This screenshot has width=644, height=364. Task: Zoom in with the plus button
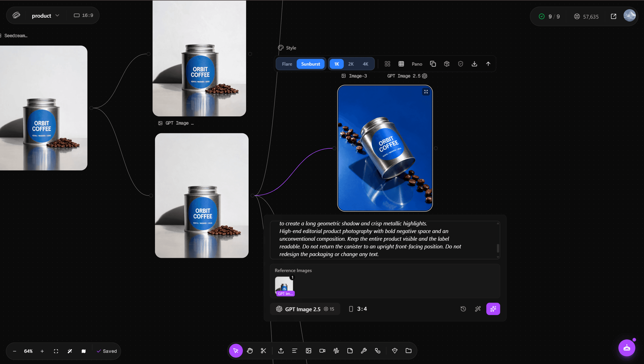click(42, 351)
